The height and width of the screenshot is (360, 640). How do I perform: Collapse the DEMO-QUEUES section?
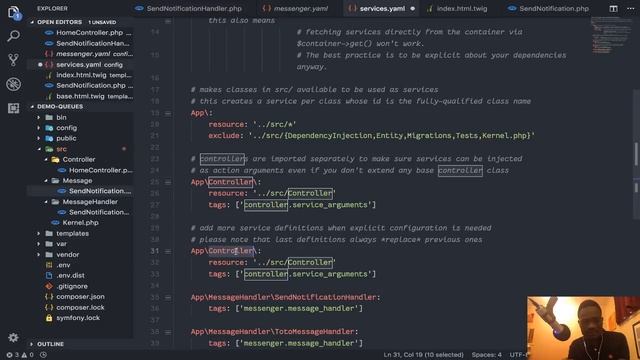pyautogui.click(x=32, y=107)
